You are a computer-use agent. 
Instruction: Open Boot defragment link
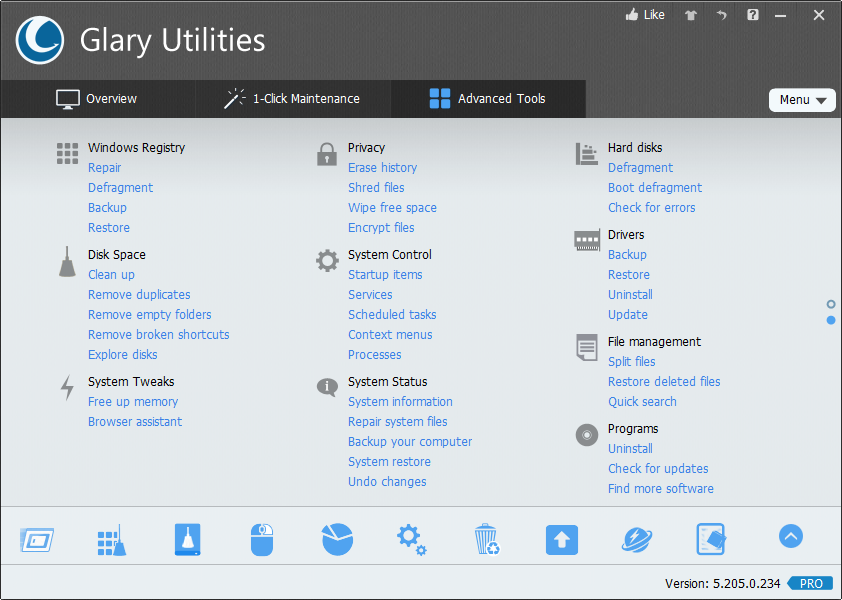pyautogui.click(x=655, y=187)
